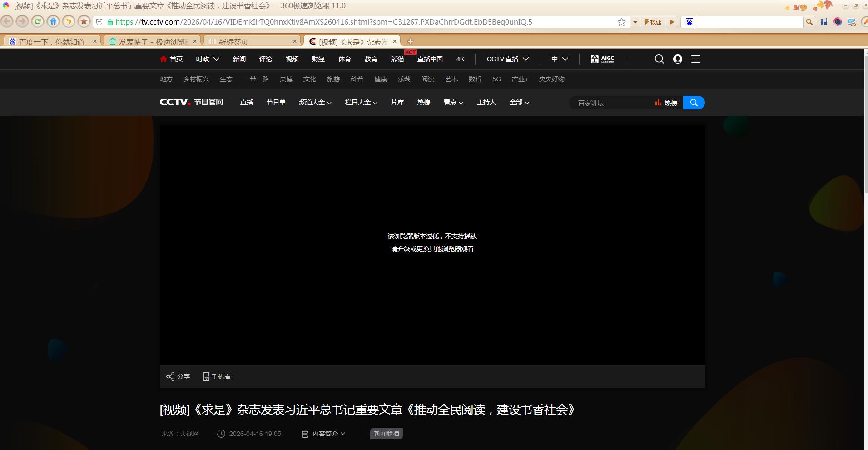Open the 4K channel link
Viewport: 868px width, 450px height.
point(461,59)
